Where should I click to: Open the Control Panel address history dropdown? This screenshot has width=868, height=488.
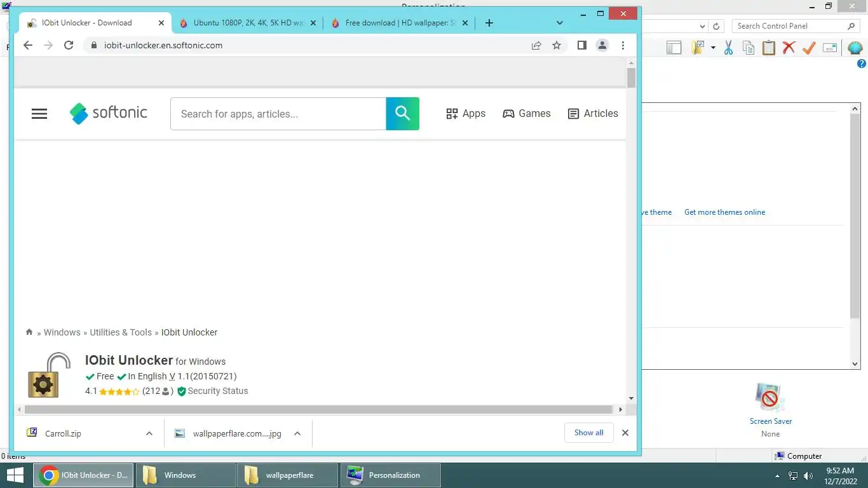pyautogui.click(x=702, y=26)
